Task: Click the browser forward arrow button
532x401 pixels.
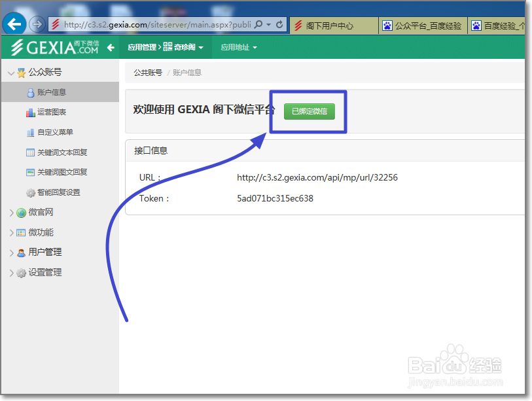Action: 37,24
